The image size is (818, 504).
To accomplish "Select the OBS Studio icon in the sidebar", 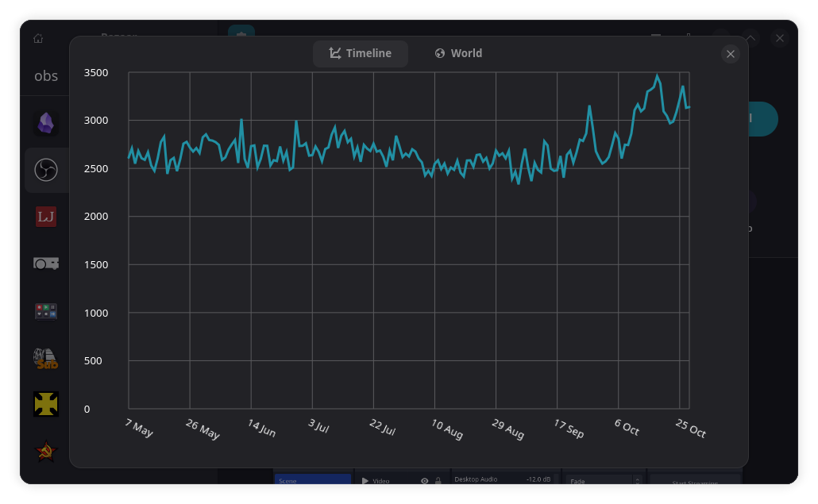I will (x=45, y=169).
